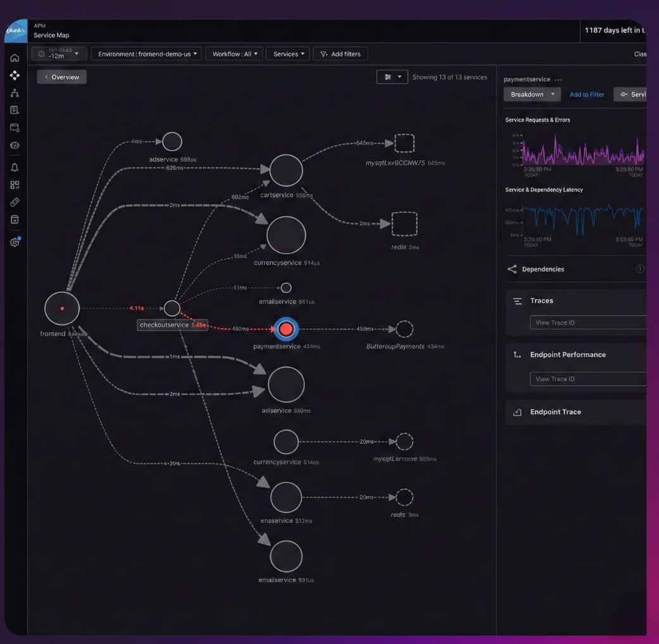
Task: Click the Splunk logo
Action: tap(16, 30)
